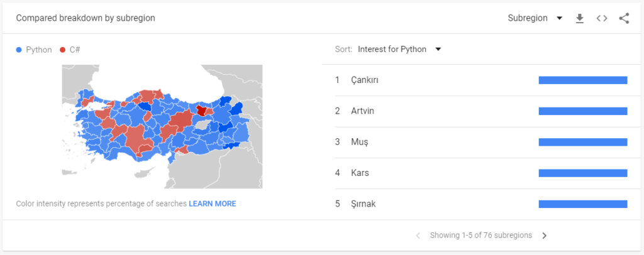
Task: Open the Subregion dropdown
Action: click(x=535, y=18)
